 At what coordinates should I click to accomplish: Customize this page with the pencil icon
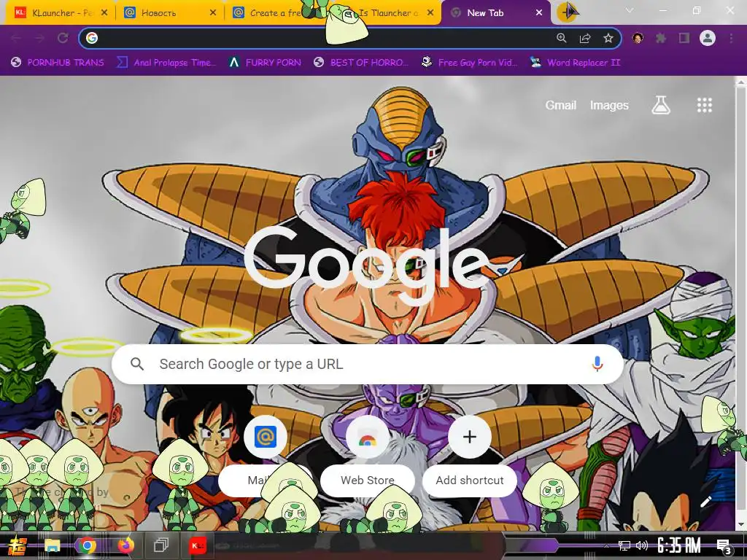click(x=705, y=502)
